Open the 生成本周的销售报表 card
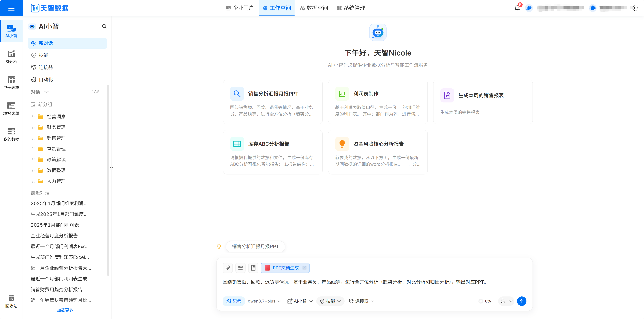Screen dimensions: 644x319 click(x=483, y=102)
